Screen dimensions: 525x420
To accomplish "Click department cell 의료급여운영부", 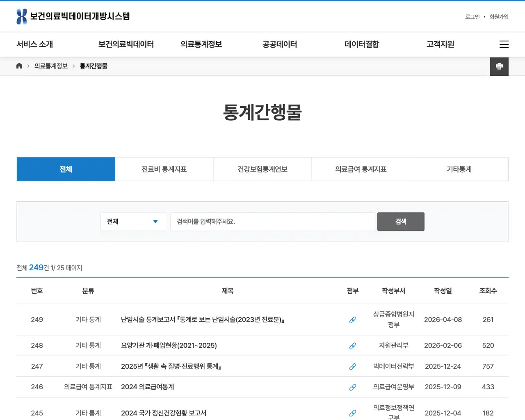I will pyautogui.click(x=394, y=387).
